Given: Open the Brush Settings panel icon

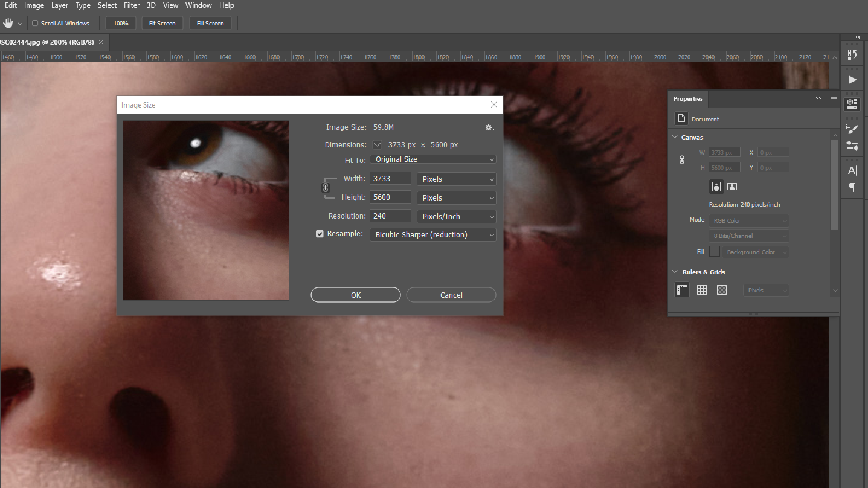Looking at the screenshot, I should coord(852,129).
